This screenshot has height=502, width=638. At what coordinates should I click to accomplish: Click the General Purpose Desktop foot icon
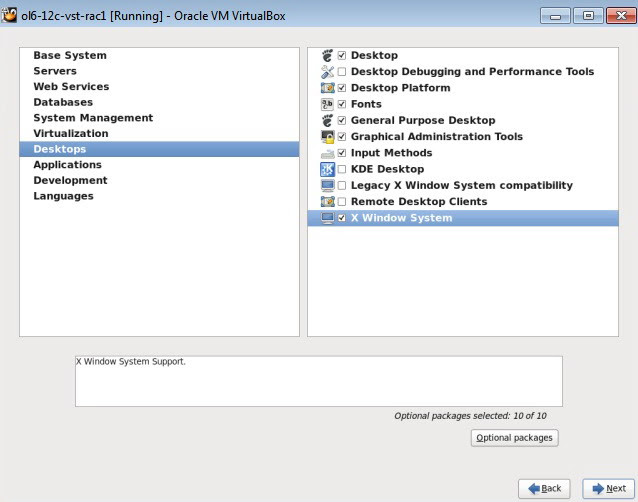pos(327,120)
